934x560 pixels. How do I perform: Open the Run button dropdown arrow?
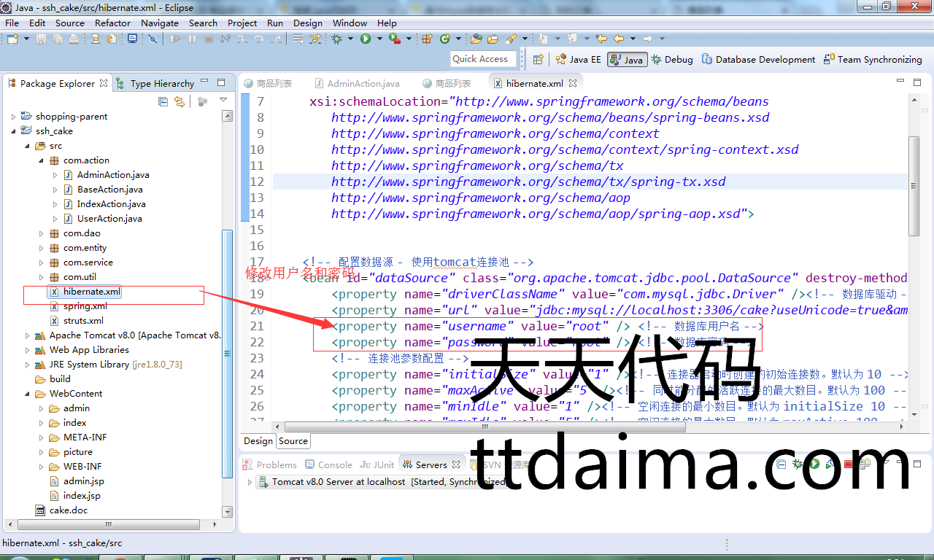[x=378, y=39]
